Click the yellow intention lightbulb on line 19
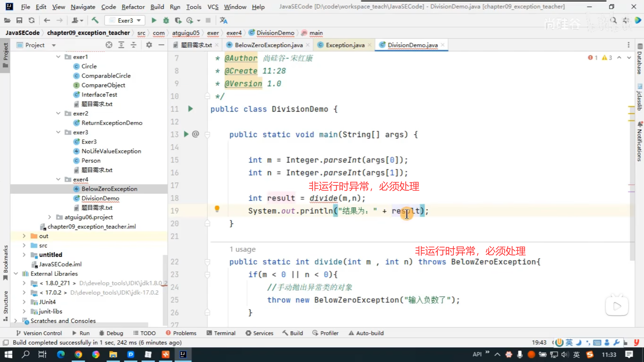Screen dimensions: 644x362 (x=217, y=209)
